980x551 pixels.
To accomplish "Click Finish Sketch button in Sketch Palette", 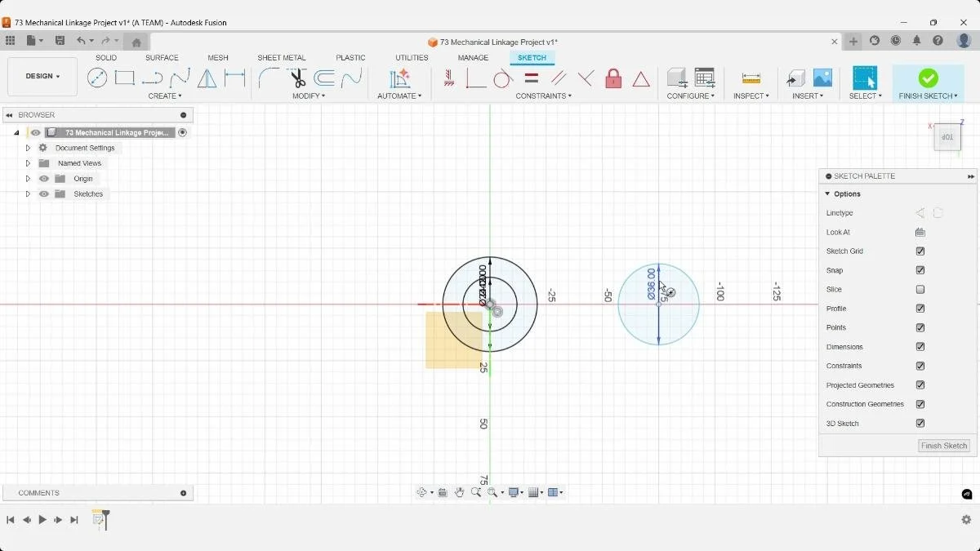I will (x=944, y=446).
